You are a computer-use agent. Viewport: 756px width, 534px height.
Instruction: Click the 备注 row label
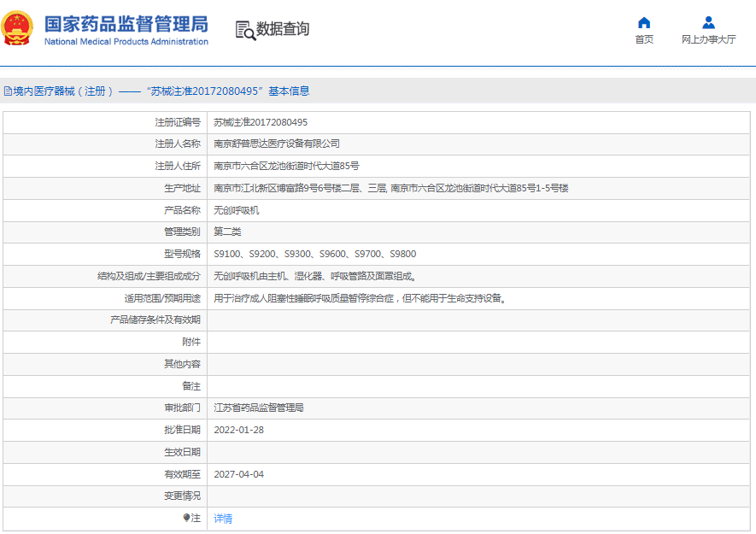tap(191, 386)
